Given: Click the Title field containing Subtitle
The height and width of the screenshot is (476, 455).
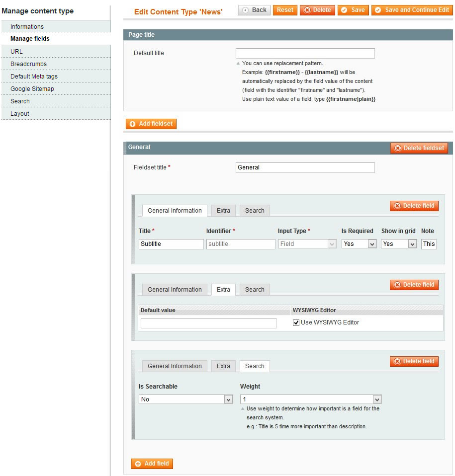Looking at the screenshot, I should tap(171, 244).
